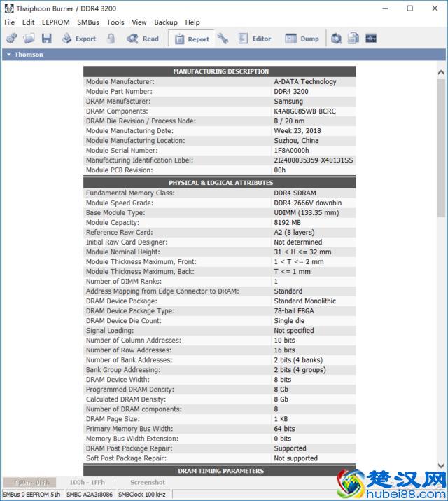Viewport: 448px width, 501px height.
Task: Switch to the 100h - 1FFh tab
Action: click(87, 482)
